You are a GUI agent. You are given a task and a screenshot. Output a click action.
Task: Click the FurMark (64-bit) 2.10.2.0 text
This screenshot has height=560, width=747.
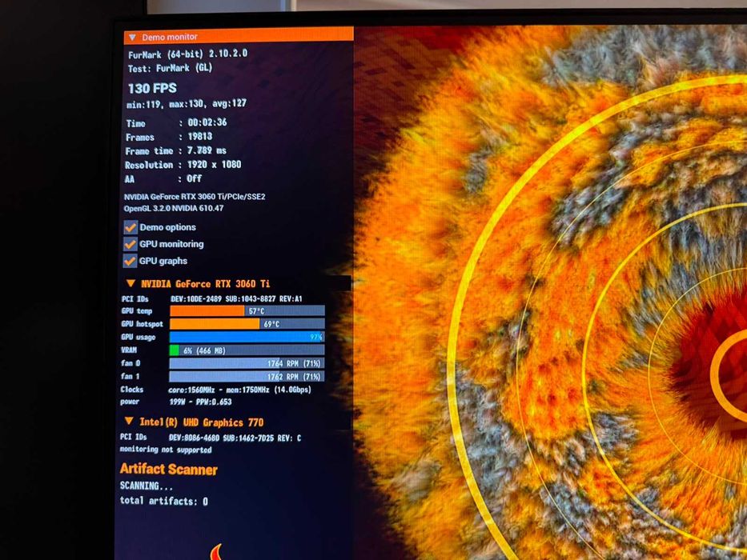(x=187, y=54)
